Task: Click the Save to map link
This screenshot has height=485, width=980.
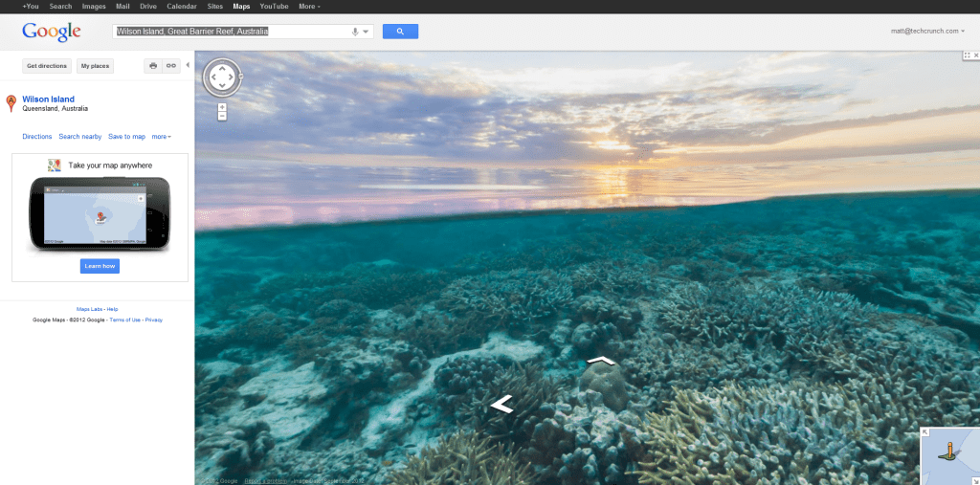Action: (126, 136)
